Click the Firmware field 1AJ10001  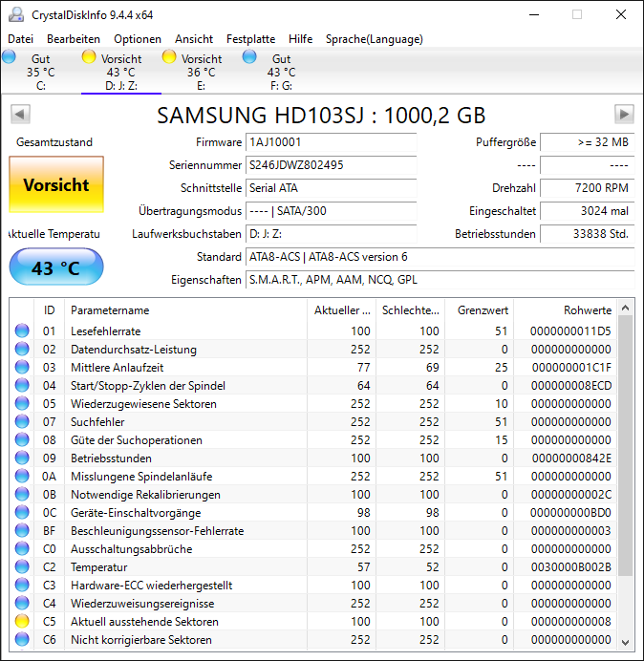[x=332, y=142]
